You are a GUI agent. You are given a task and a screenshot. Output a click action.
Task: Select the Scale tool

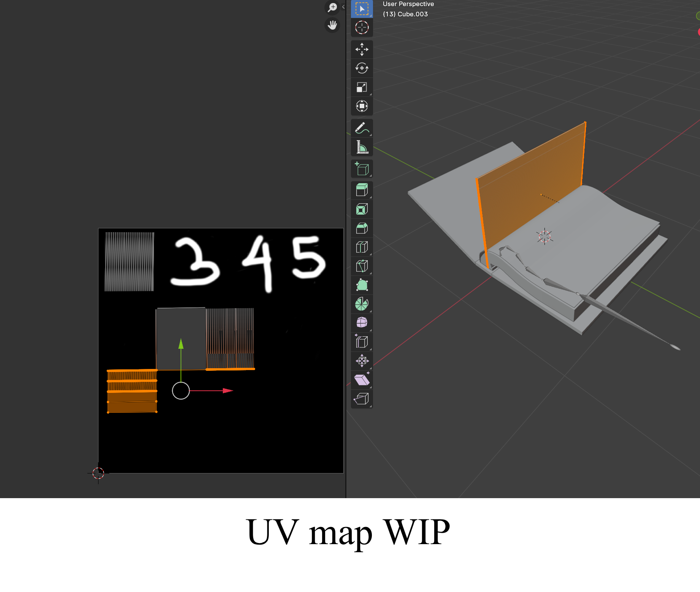click(x=362, y=87)
